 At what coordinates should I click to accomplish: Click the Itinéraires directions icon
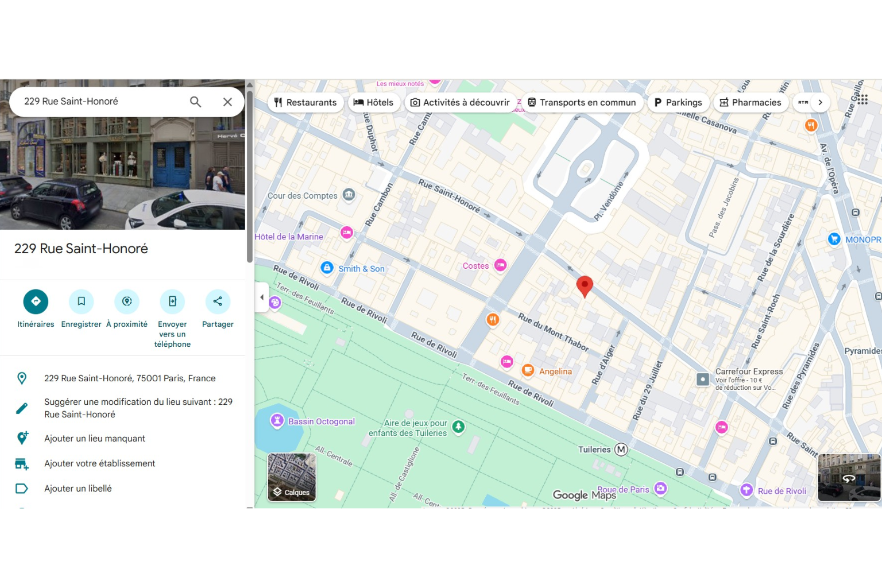click(36, 301)
